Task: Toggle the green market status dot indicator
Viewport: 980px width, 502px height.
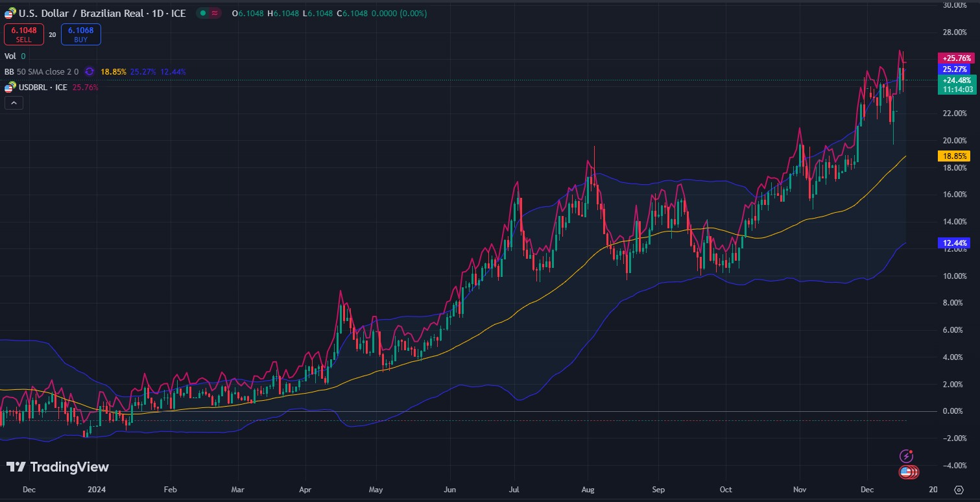Action: pos(204,13)
